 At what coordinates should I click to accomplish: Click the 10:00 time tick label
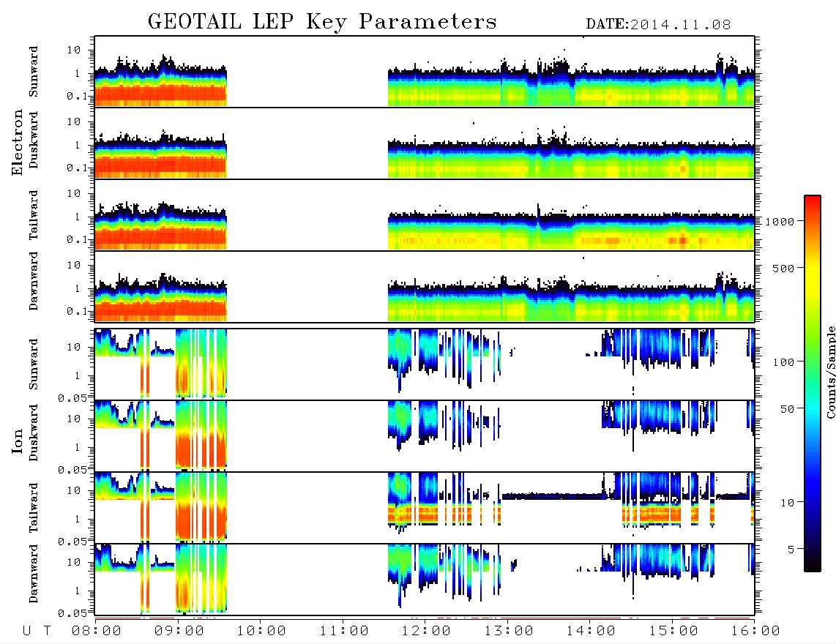261,631
